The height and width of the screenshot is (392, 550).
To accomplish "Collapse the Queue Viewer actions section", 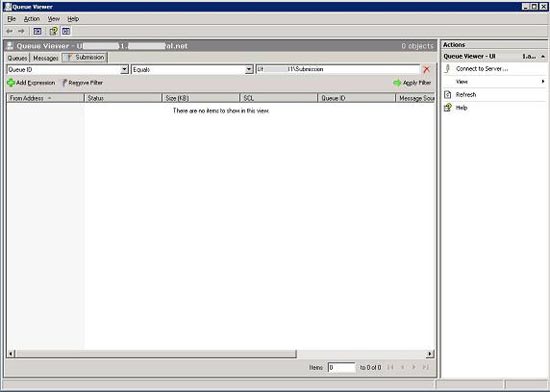I will pos(543,56).
